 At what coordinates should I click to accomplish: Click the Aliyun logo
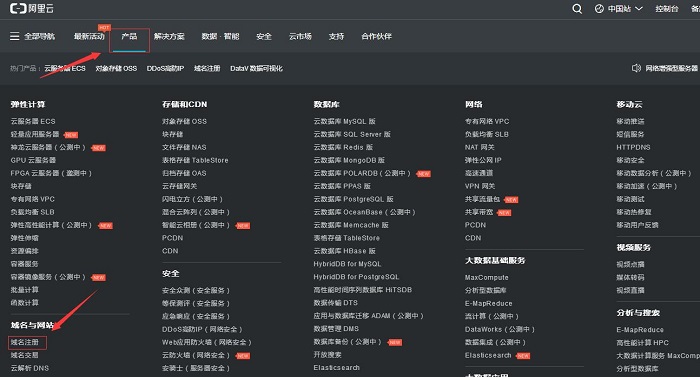click(32, 8)
